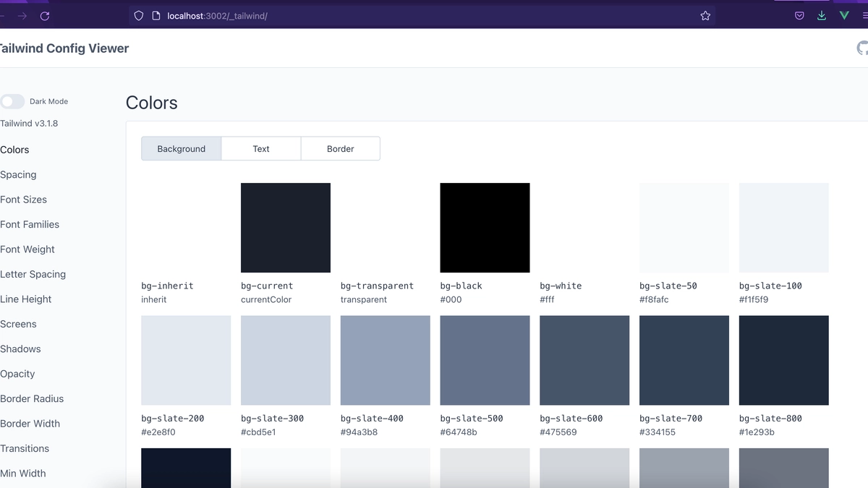Image resolution: width=868 pixels, height=488 pixels.
Task: Reload the page with the refresh icon
Action: tap(45, 15)
